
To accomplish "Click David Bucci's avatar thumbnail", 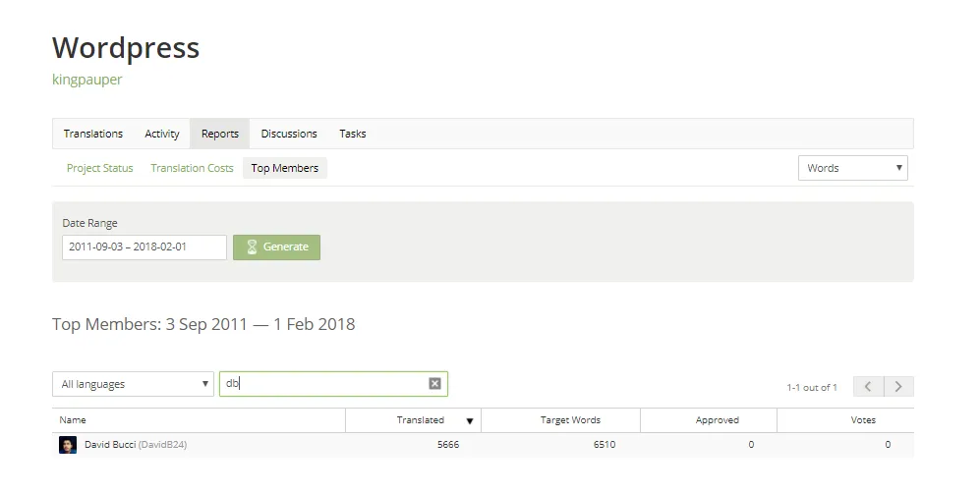I will pyautogui.click(x=68, y=445).
